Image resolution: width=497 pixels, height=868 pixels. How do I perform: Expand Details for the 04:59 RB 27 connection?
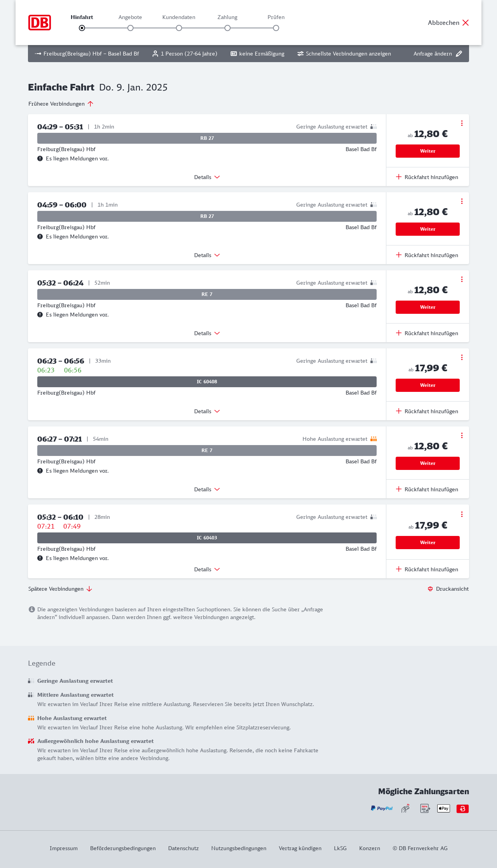(x=207, y=255)
